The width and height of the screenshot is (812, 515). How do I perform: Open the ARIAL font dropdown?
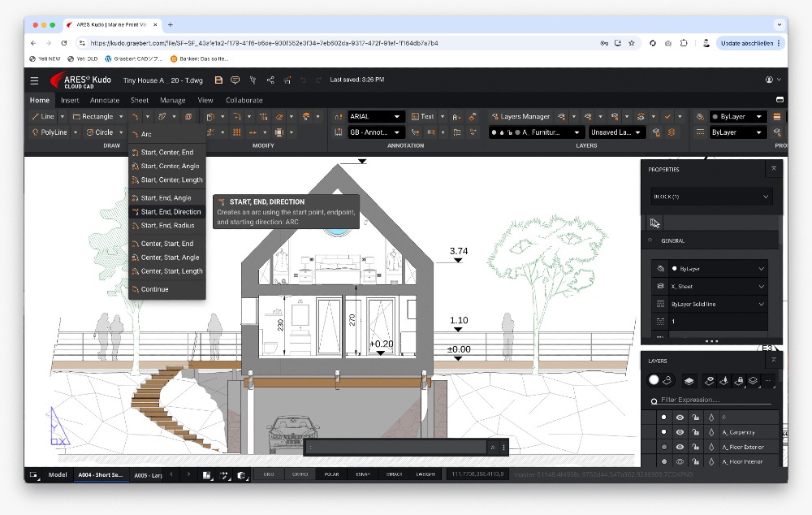coord(375,117)
